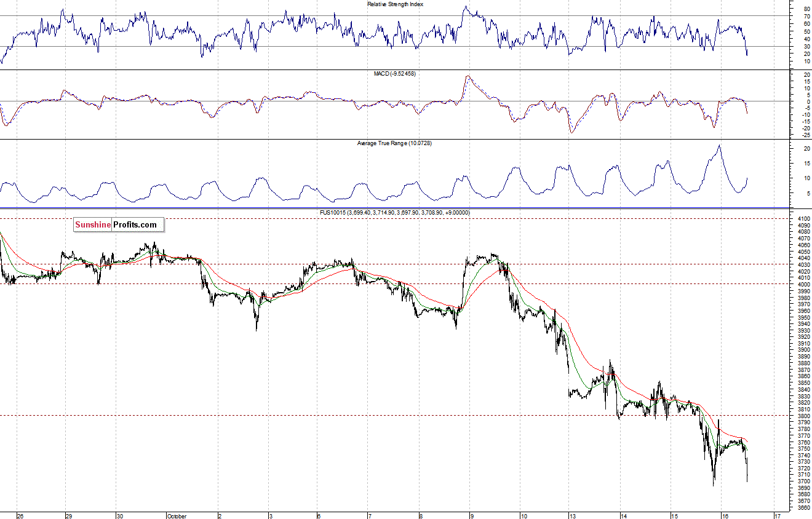The image size is (812, 519).
Task: Click date label 17 on the time axis
Action: click(779, 516)
